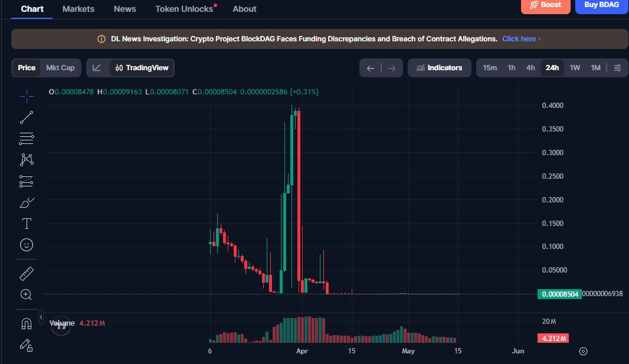Select the pattern drawing tool
The image size is (629, 364).
27,160
